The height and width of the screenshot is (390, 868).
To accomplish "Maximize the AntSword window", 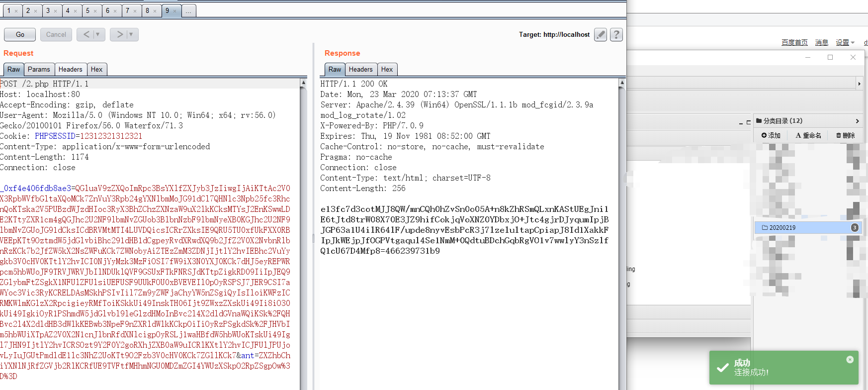I will [830, 57].
